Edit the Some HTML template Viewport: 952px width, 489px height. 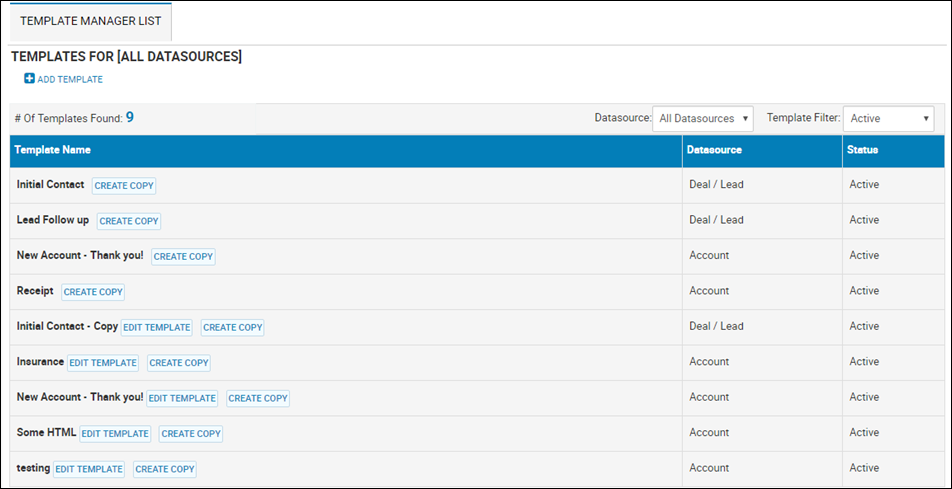115,434
